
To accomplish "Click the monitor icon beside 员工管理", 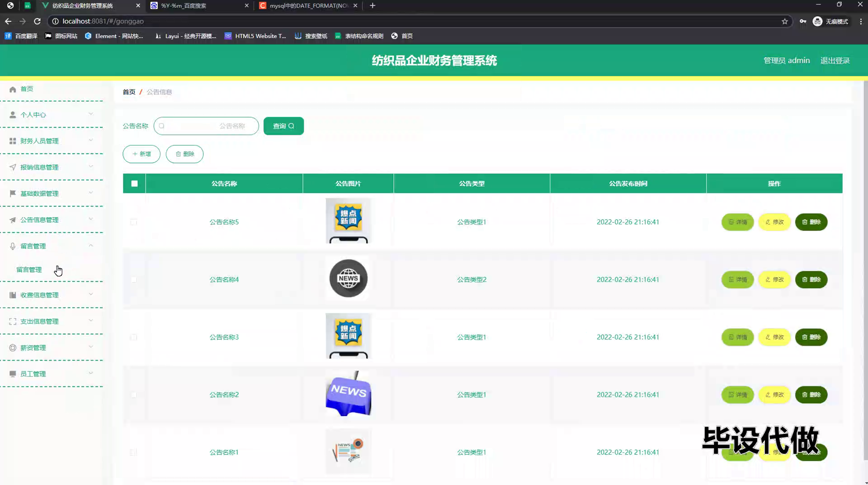I will tap(13, 374).
